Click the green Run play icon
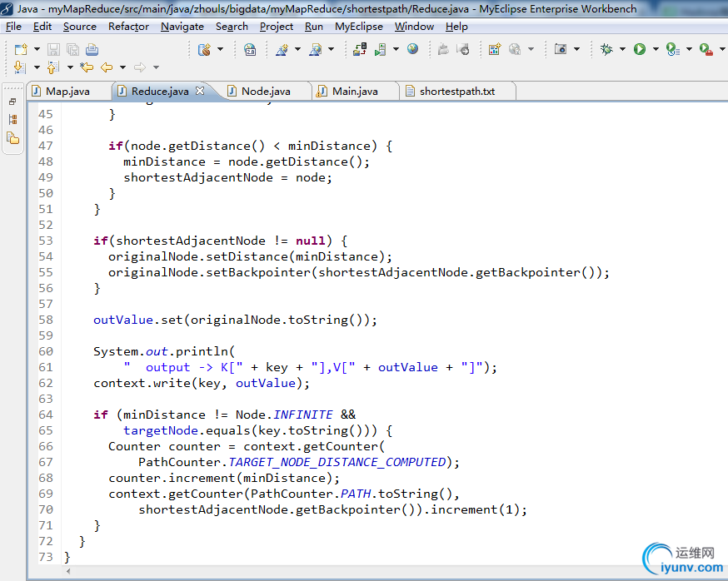The width and height of the screenshot is (728, 581). [640, 49]
